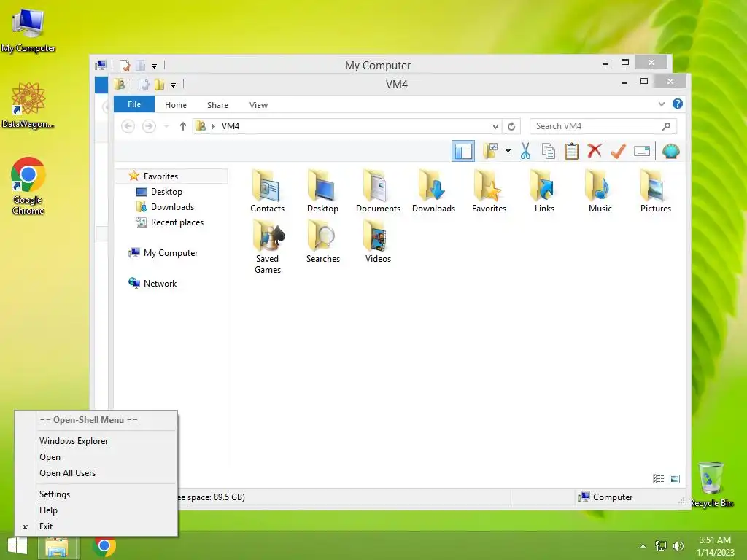Image resolution: width=747 pixels, height=560 pixels.
Task: Choose Exit in the Open-Shell menu
Action: point(46,526)
